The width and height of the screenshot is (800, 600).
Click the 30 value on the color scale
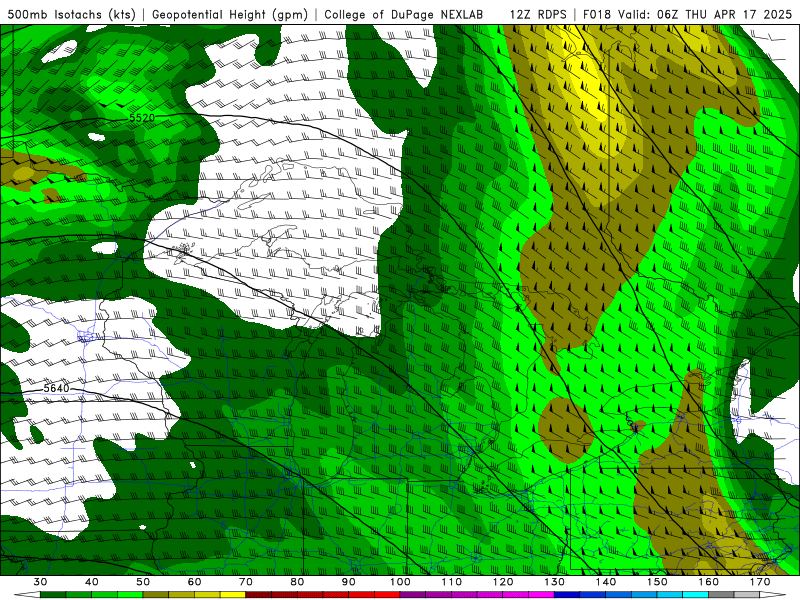point(40,582)
